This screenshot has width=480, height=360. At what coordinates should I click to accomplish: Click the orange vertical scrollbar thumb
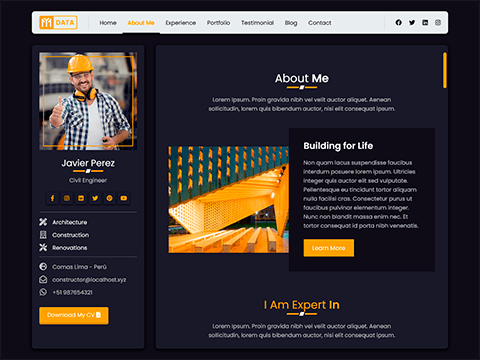pos(445,70)
